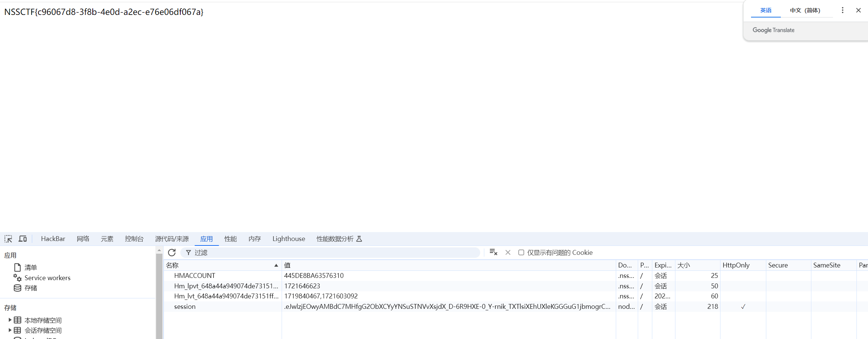
Task: Open Service workers item
Action: [x=47, y=278]
